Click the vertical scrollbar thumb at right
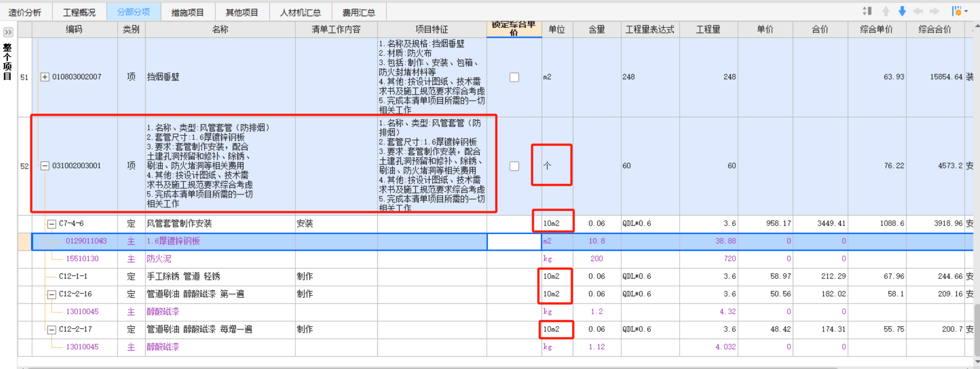Viewport: 980px width, 369px height. point(976,329)
